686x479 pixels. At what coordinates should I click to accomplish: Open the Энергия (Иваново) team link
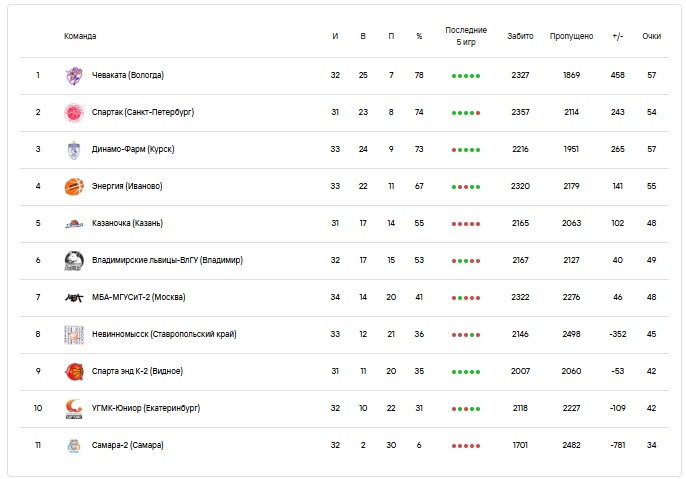(x=127, y=186)
